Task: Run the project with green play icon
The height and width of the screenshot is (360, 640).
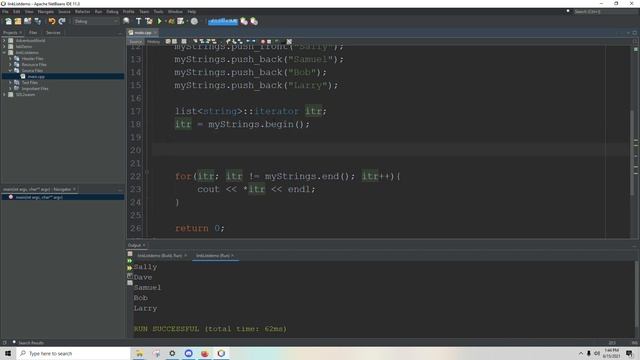Action: (x=160, y=21)
